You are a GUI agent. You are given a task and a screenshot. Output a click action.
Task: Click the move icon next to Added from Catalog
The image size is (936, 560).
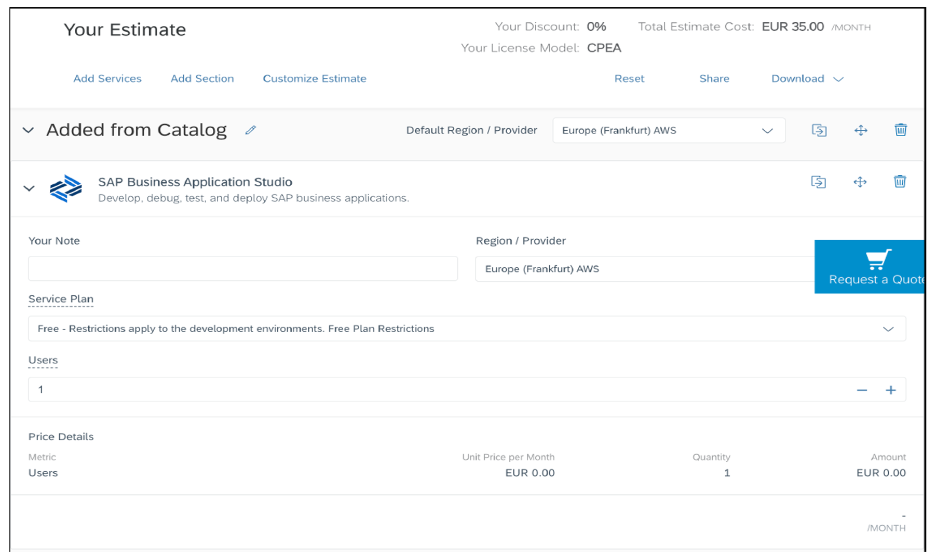(x=860, y=130)
